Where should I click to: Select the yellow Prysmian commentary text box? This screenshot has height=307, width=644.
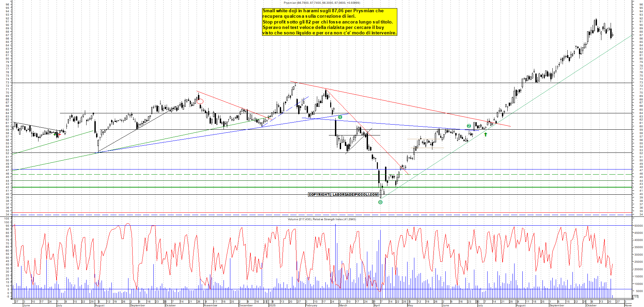point(329,22)
